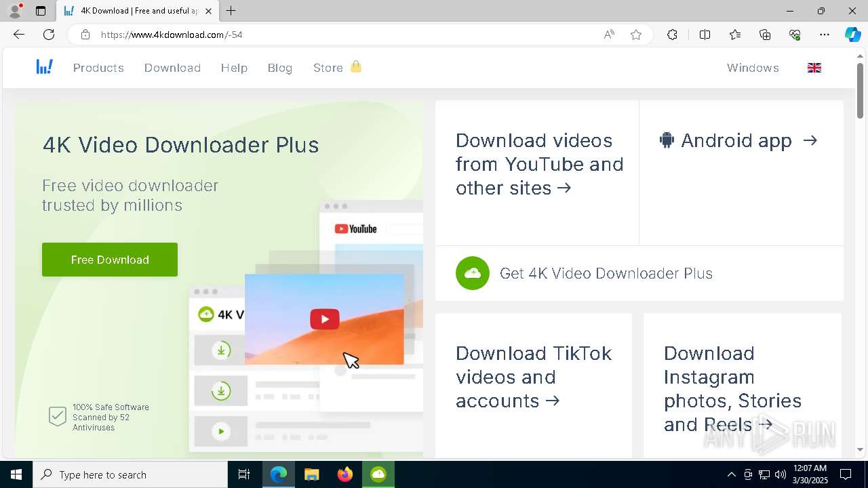Screen dimensions: 868x488
Task: Open the Windows platform selector
Action: click(753, 68)
